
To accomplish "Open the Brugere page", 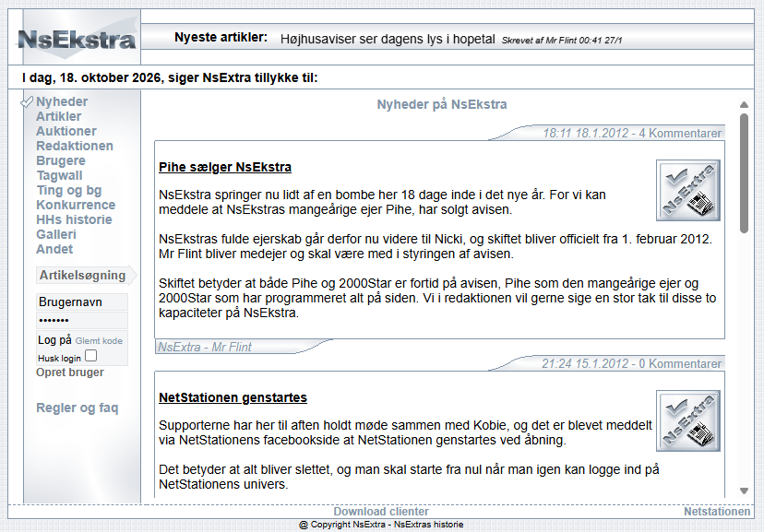I will pyautogui.click(x=61, y=160).
